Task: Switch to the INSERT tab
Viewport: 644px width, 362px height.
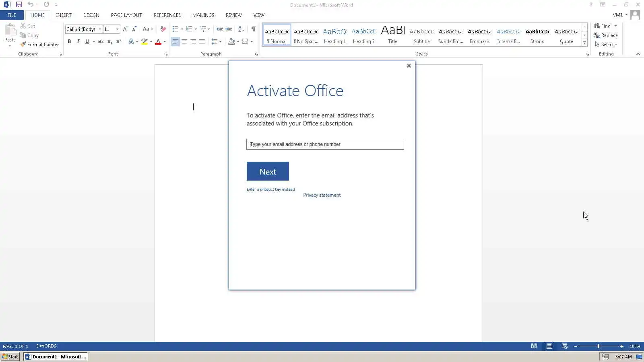Action: [64, 15]
